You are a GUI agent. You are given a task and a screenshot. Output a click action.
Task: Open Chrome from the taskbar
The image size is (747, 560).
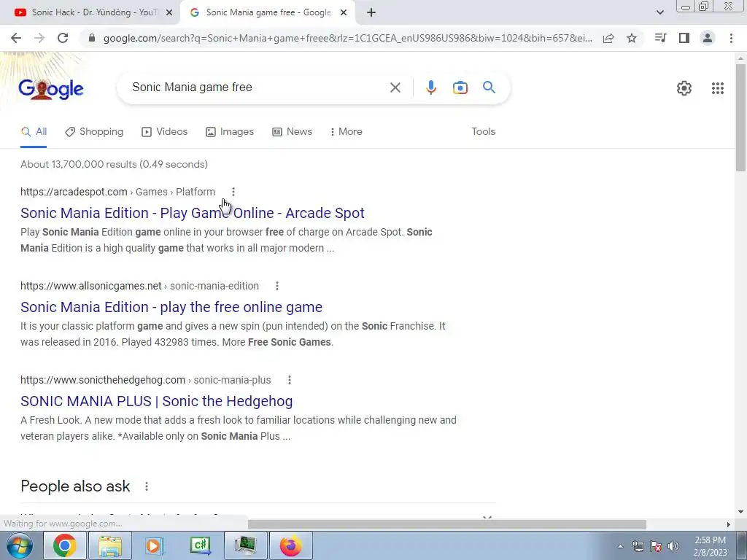(64, 545)
